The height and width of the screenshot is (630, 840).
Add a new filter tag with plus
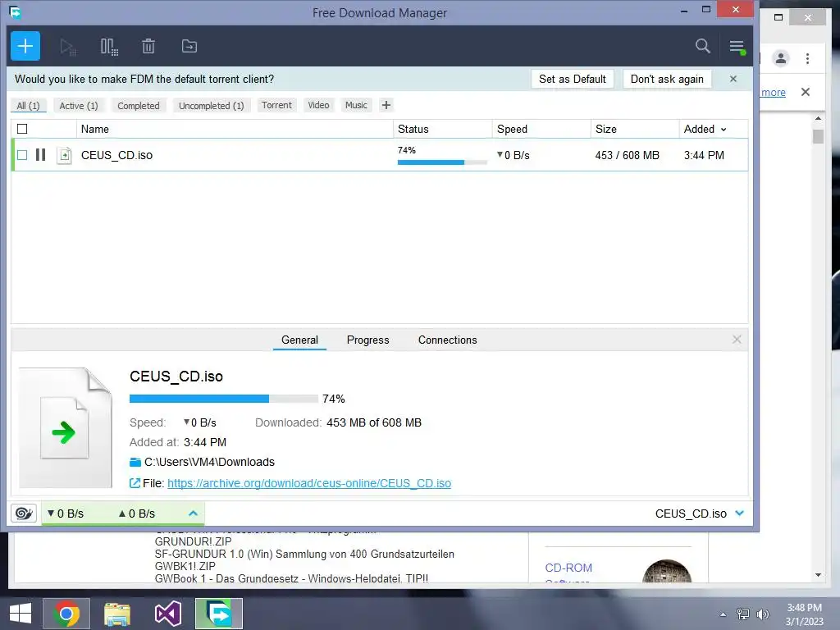pyautogui.click(x=386, y=105)
